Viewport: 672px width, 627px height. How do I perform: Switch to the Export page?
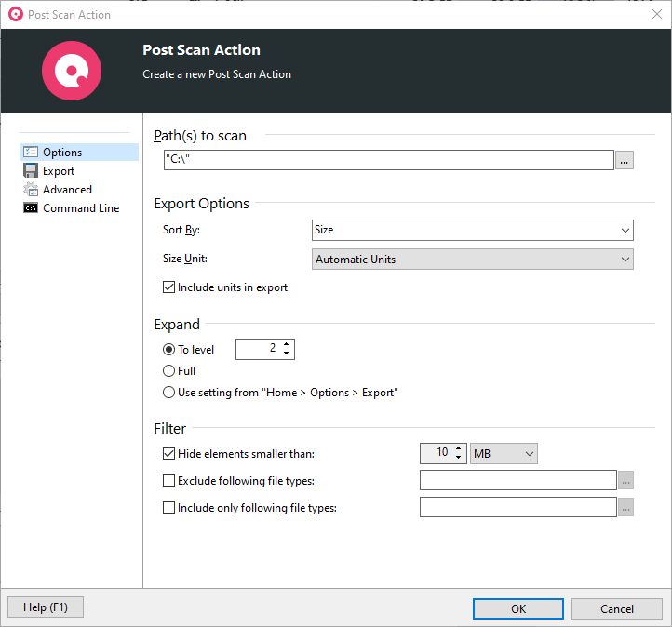59,171
